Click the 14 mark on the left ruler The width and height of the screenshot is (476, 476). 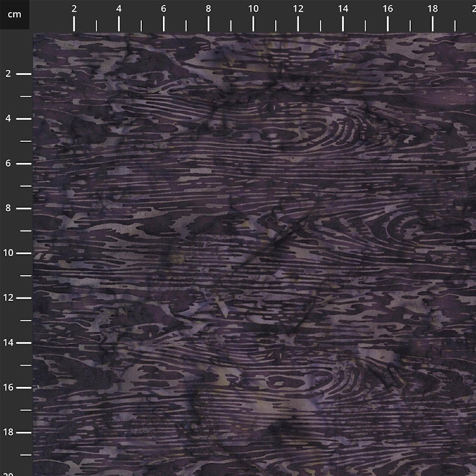pyautogui.click(x=8, y=342)
